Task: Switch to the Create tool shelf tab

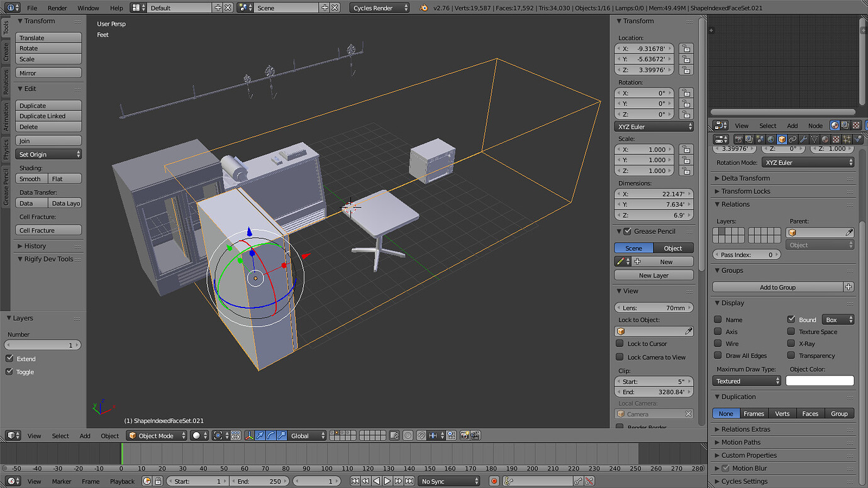Action: [x=6, y=52]
